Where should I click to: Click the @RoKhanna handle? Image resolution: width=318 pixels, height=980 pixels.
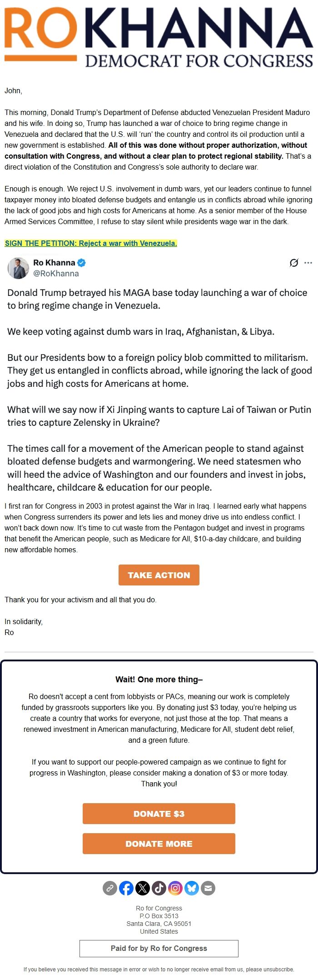[x=55, y=274]
